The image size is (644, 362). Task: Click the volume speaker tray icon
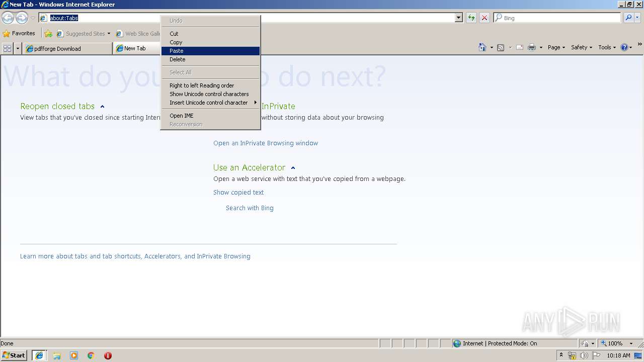pos(584,355)
